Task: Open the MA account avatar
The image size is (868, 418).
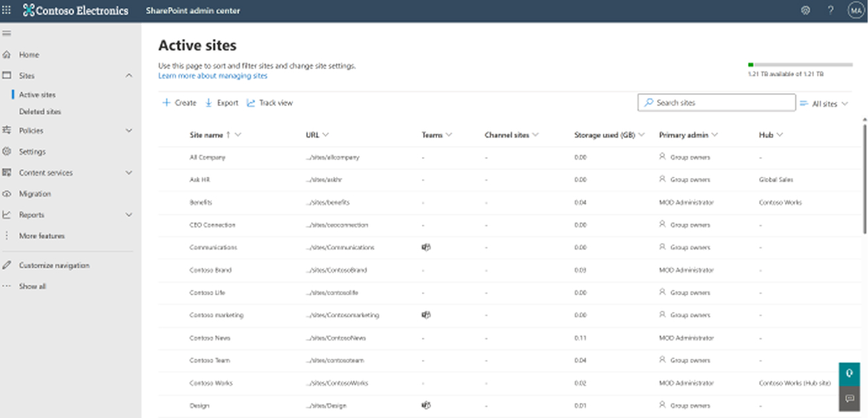Action: tap(856, 11)
